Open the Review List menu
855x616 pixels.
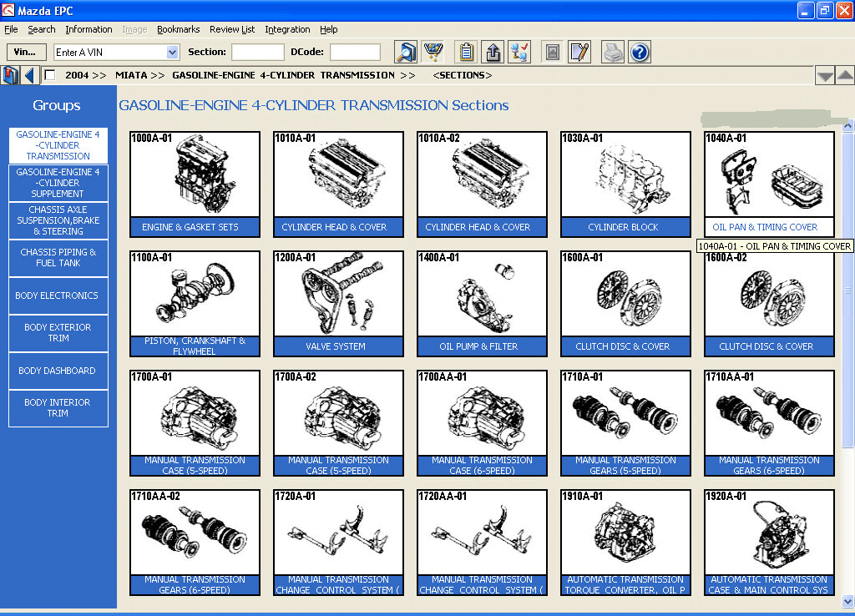click(x=232, y=29)
